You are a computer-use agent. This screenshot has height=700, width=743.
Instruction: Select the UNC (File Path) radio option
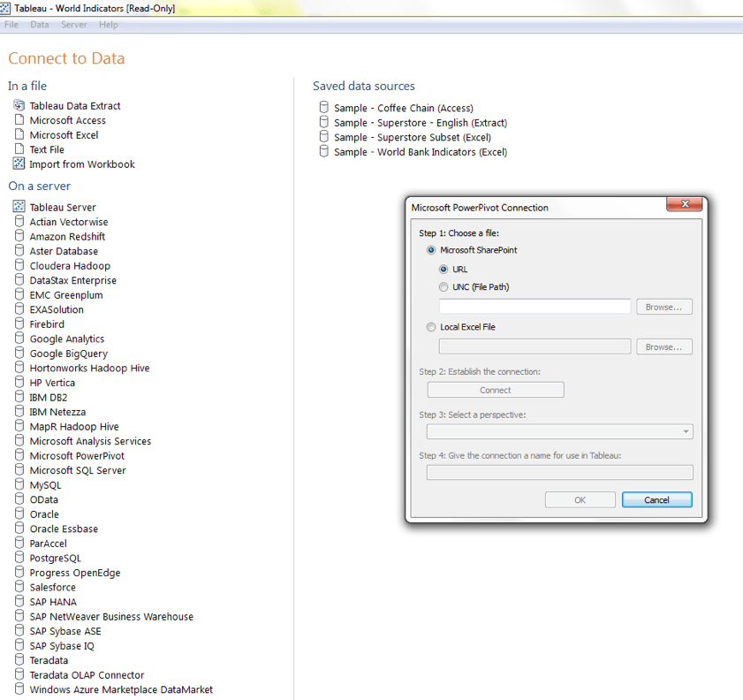[443, 286]
